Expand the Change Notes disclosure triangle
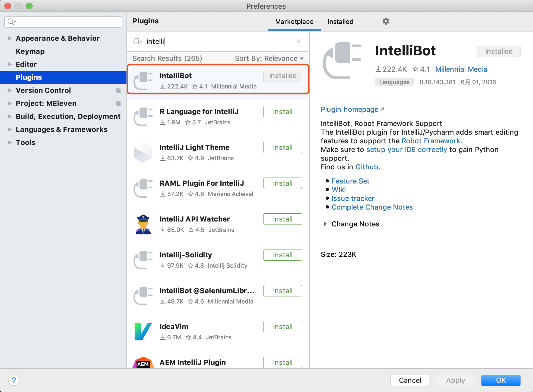533x392 pixels. [x=325, y=224]
